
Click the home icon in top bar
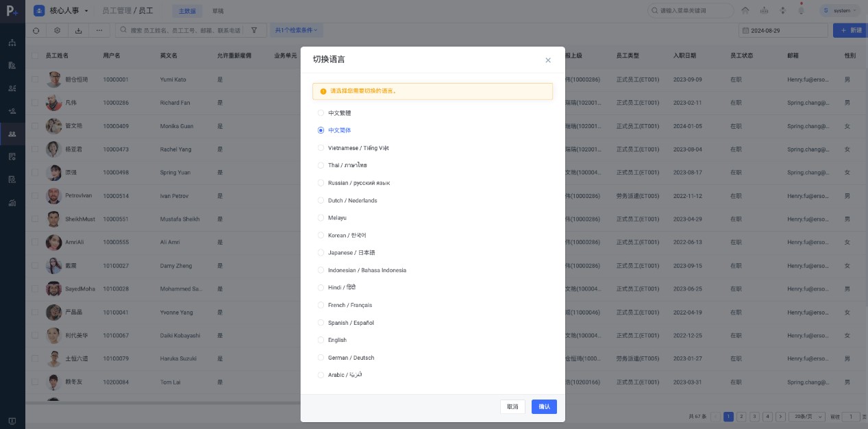click(x=745, y=11)
